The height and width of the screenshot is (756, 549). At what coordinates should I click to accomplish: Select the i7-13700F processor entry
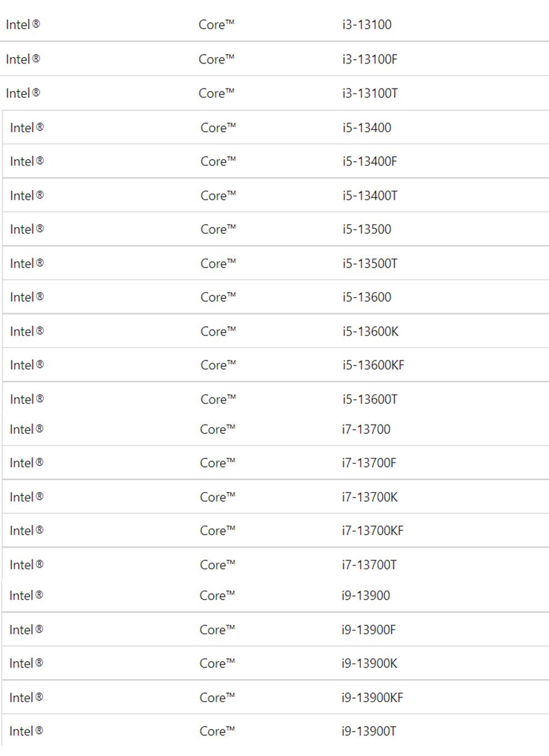click(369, 463)
